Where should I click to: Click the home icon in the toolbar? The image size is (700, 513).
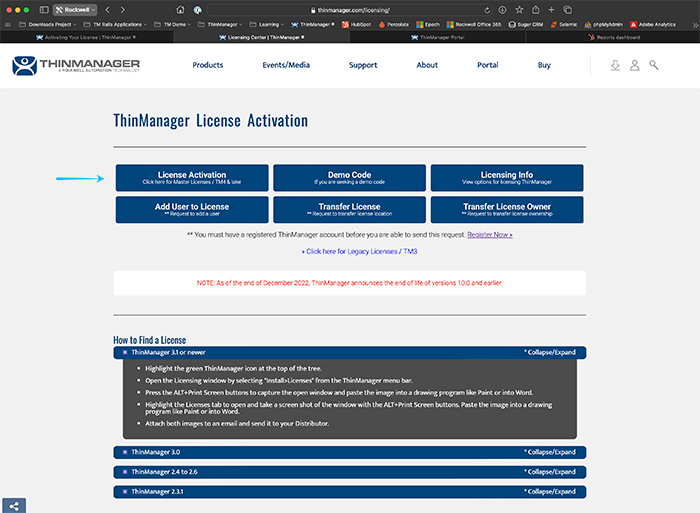(180, 9)
